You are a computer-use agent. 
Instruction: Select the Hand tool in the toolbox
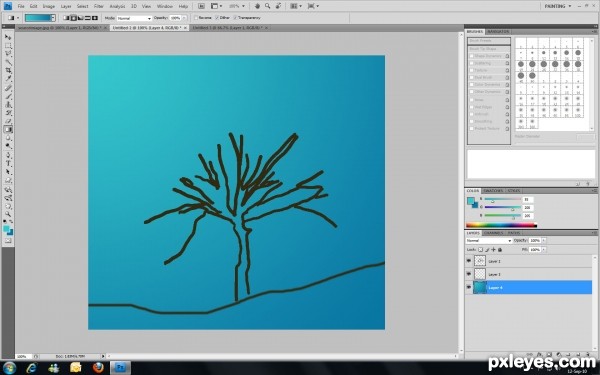[x=8, y=206]
